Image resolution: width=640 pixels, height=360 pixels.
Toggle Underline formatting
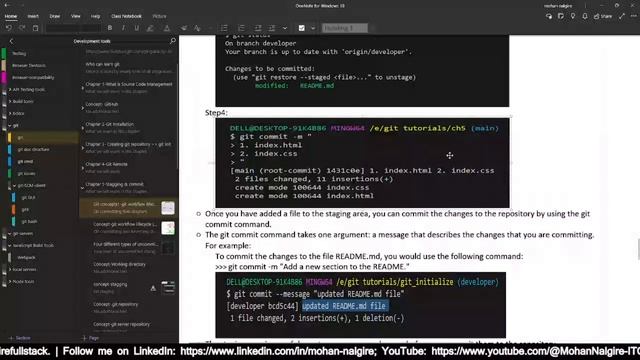[137, 28]
